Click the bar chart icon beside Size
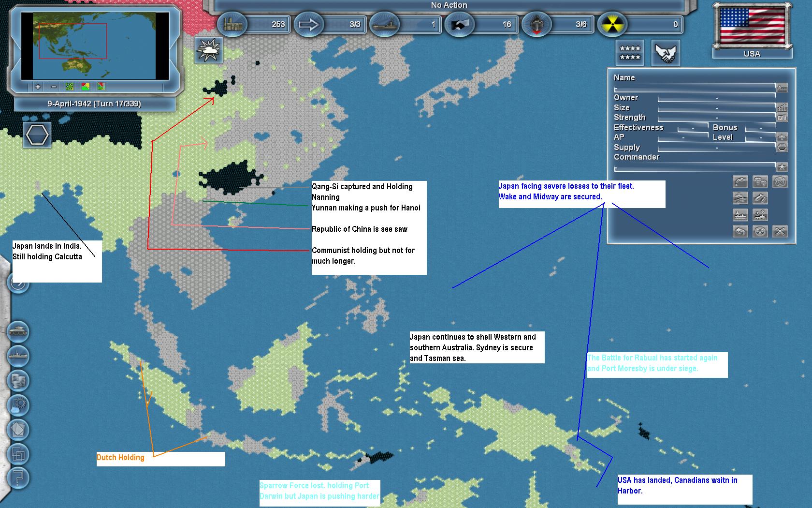 782,107
